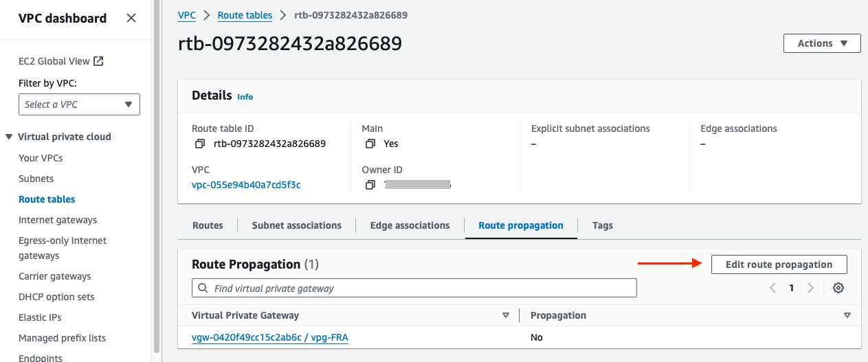Open the Details Info link
868x362 pixels.
pyautogui.click(x=245, y=97)
